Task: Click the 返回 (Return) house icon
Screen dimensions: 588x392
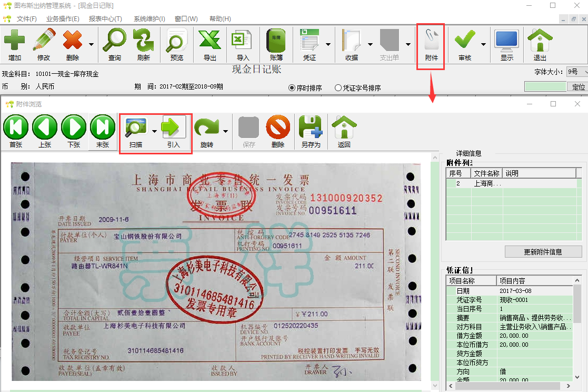Action: (344, 127)
